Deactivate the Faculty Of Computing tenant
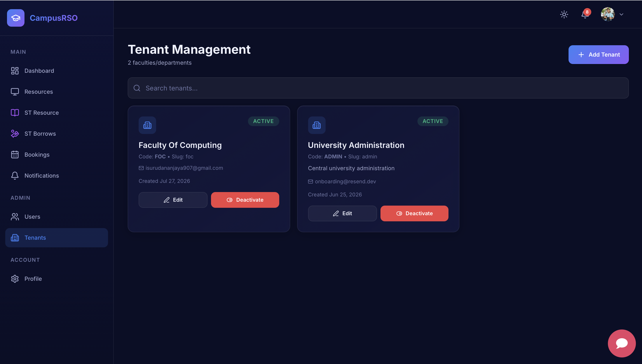Screen dimensions: 642x364 245,200
